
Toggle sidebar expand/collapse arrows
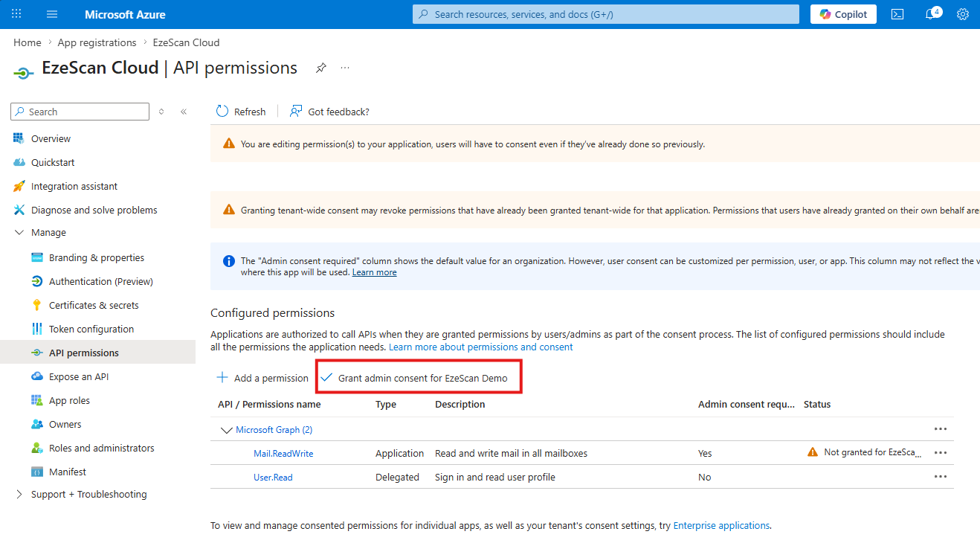click(161, 112)
